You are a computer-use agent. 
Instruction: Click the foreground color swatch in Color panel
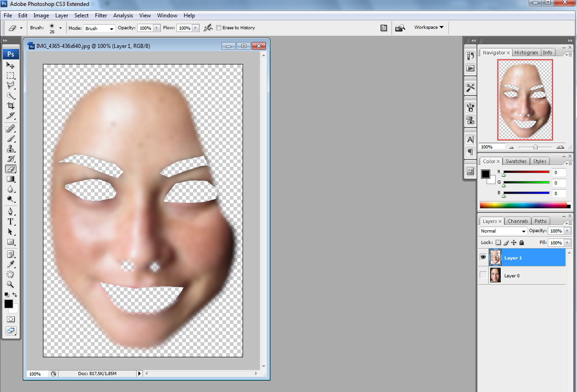coord(485,174)
